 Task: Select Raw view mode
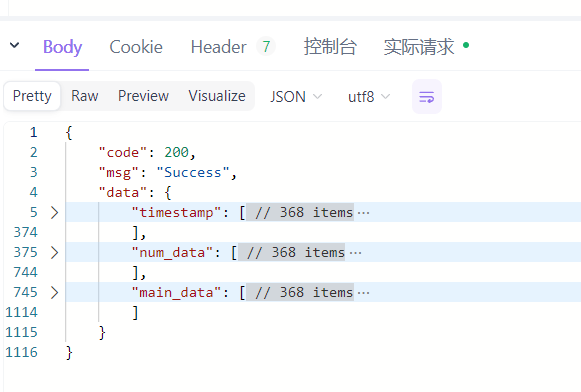(x=84, y=96)
